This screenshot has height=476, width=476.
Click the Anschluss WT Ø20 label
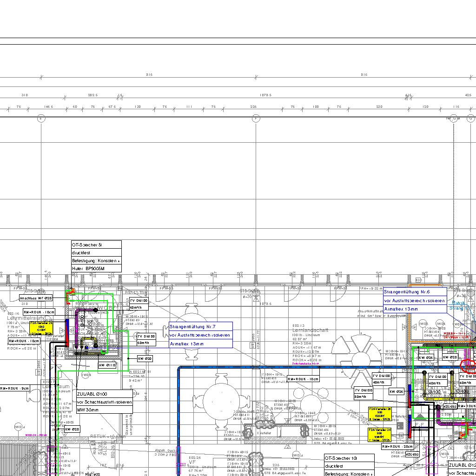pyautogui.click(x=36, y=298)
